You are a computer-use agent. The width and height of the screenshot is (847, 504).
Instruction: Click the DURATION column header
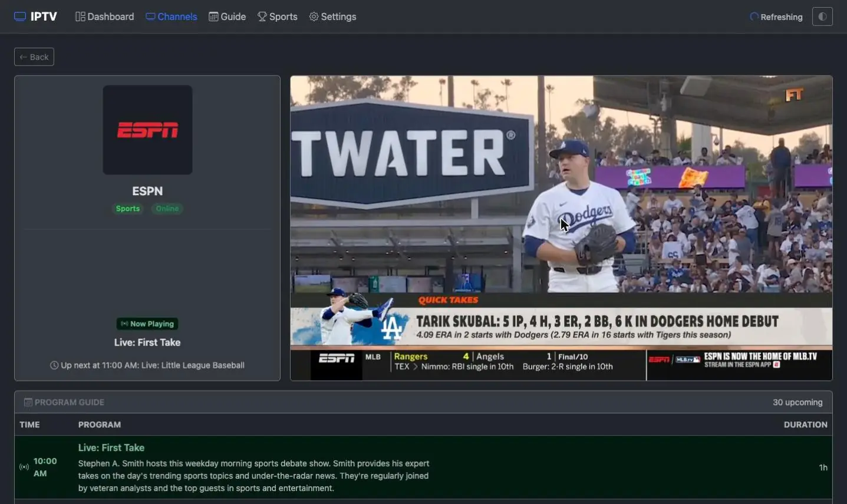pos(805,424)
